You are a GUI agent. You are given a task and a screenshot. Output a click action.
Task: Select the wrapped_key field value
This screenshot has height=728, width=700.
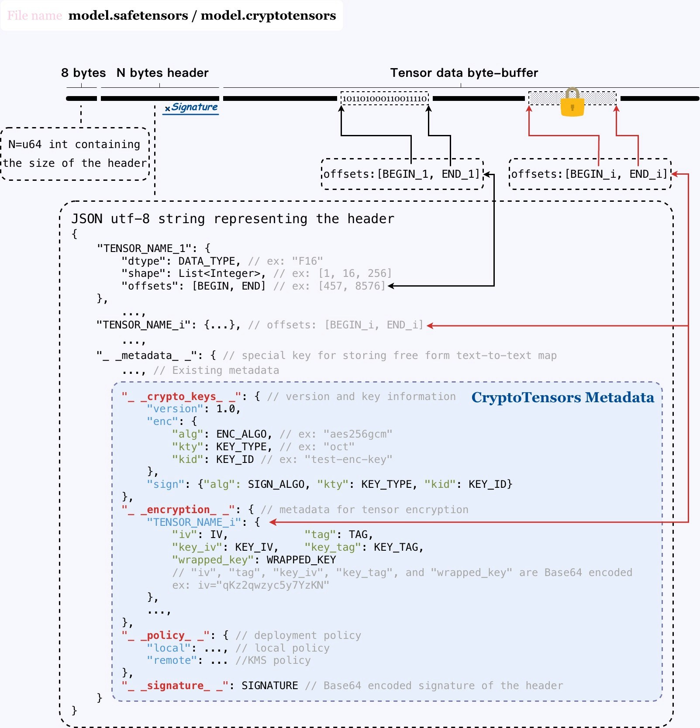300,559
